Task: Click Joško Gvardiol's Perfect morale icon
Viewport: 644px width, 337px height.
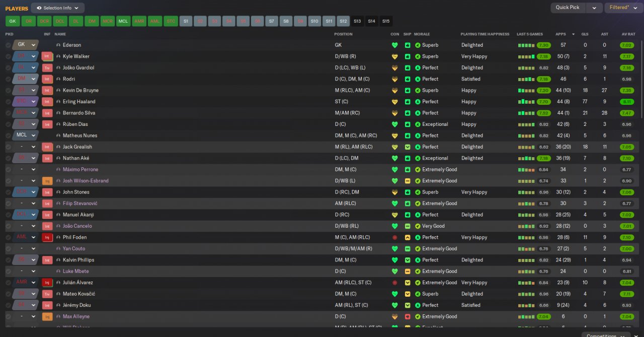Action: pyautogui.click(x=418, y=68)
